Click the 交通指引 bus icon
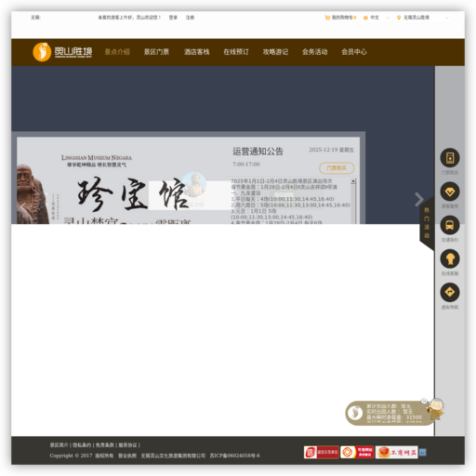This screenshot has width=476, height=476. pyautogui.click(x=450, y=225)
